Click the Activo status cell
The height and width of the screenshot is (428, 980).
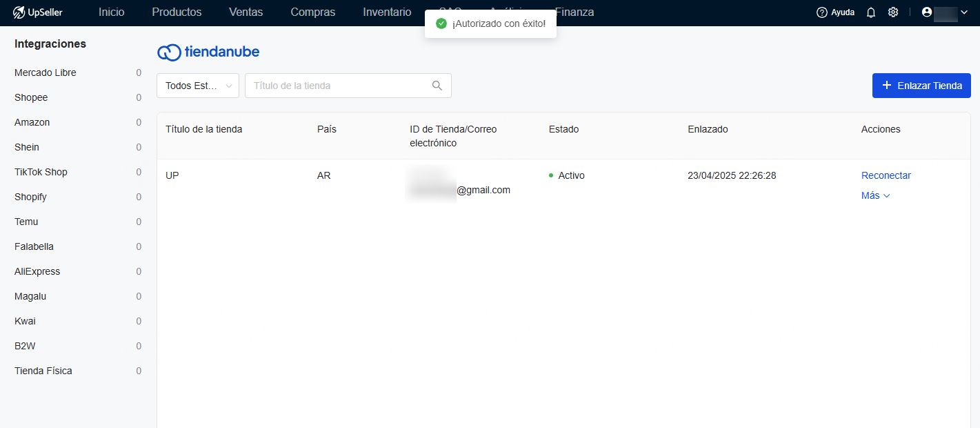[567, 175]
